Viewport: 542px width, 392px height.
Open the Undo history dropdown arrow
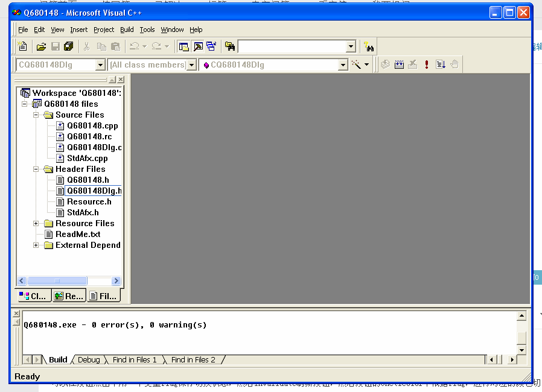(x=144, y=46)
